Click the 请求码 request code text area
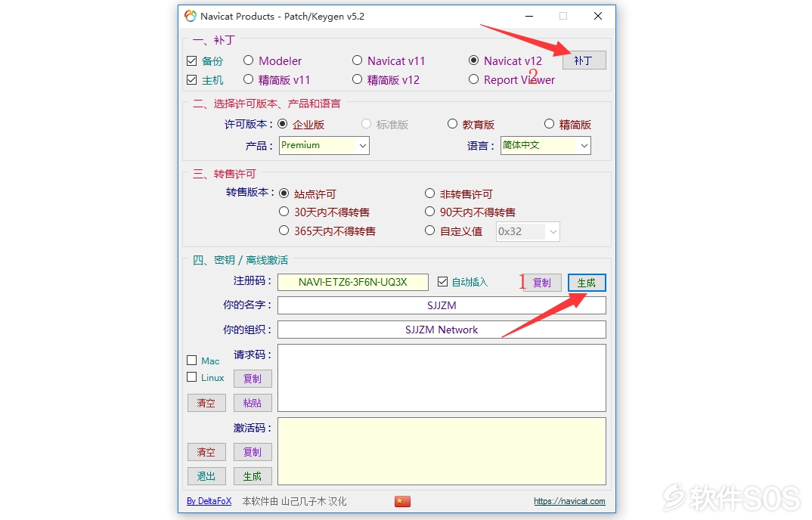 [442, 378]
